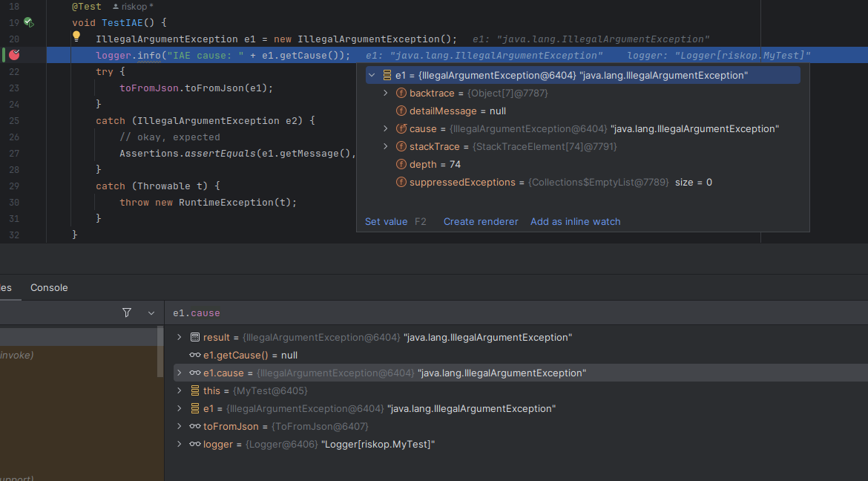Click the toFromJson.toFromJson(e1) call
Screen dimensions: 868x481
(x=196, y=88)
